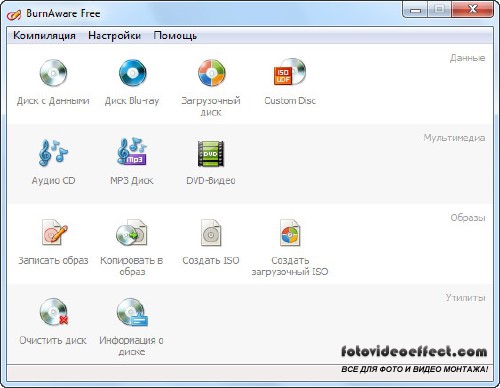500x388 pixels.
Task: Click the Мультимедиа section heading
Action: [454, 138]
